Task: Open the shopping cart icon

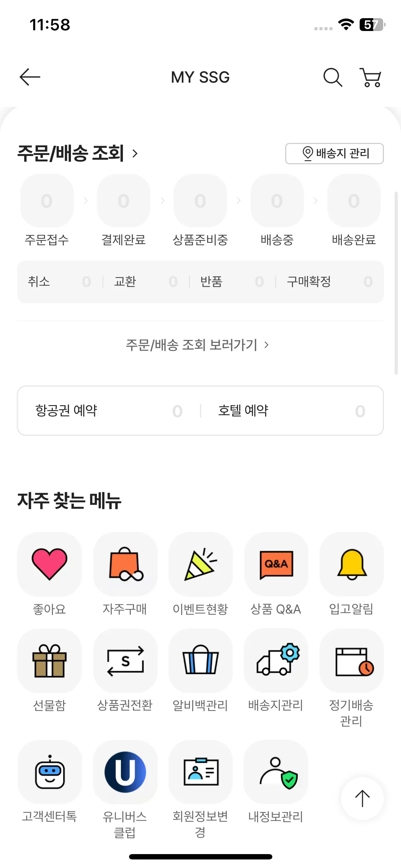Action: click(x=371, y=77)
